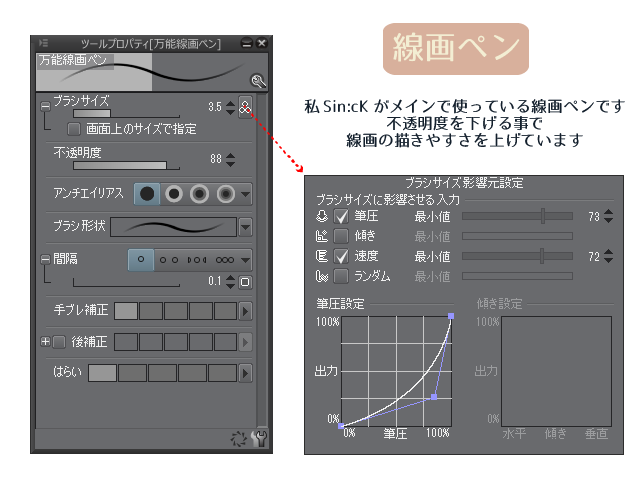Click velocity icon in dynamics panel

[x=322, y=256]
